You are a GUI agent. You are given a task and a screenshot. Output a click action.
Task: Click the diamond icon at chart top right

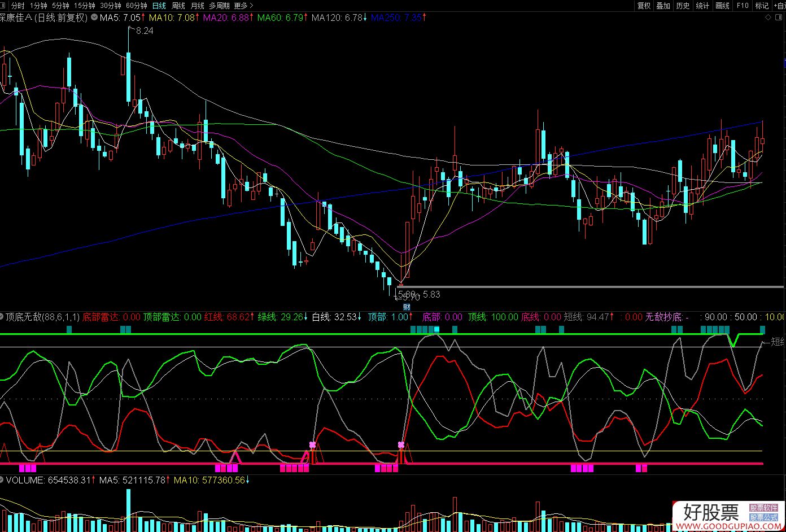click(768, 18)
